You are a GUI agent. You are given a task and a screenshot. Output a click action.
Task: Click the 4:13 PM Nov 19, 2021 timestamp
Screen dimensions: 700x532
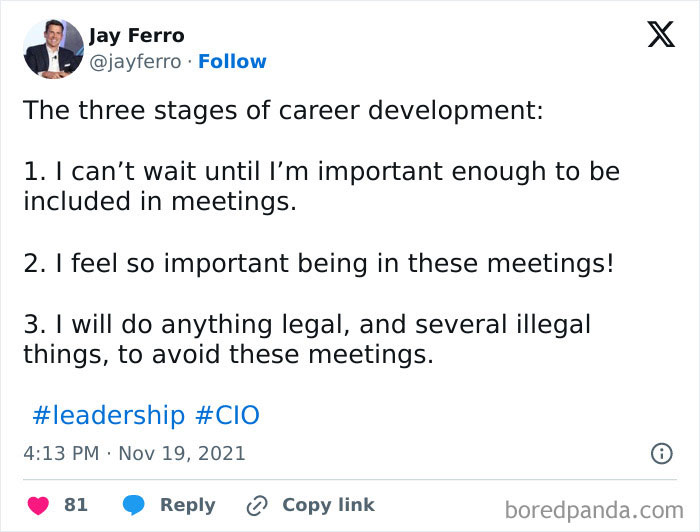point(134,453)
